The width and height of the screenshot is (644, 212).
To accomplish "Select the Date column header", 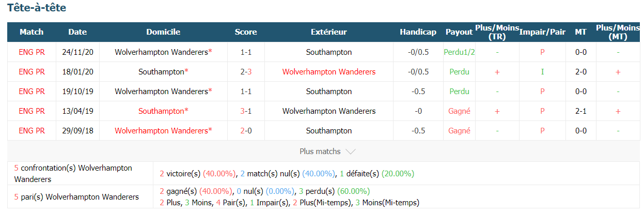I will point(77,32).
